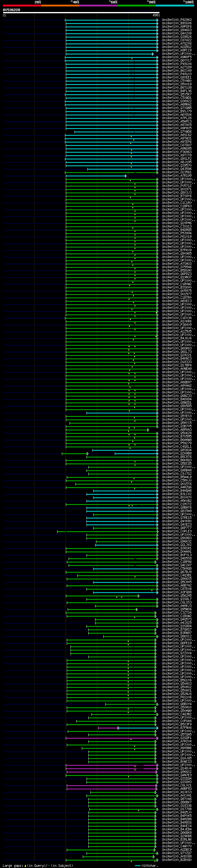Select the UniRef100_A1XKS3 label
Image resolution: width=197 pixels, height=868 pixels.
click(x=176, y=792)
